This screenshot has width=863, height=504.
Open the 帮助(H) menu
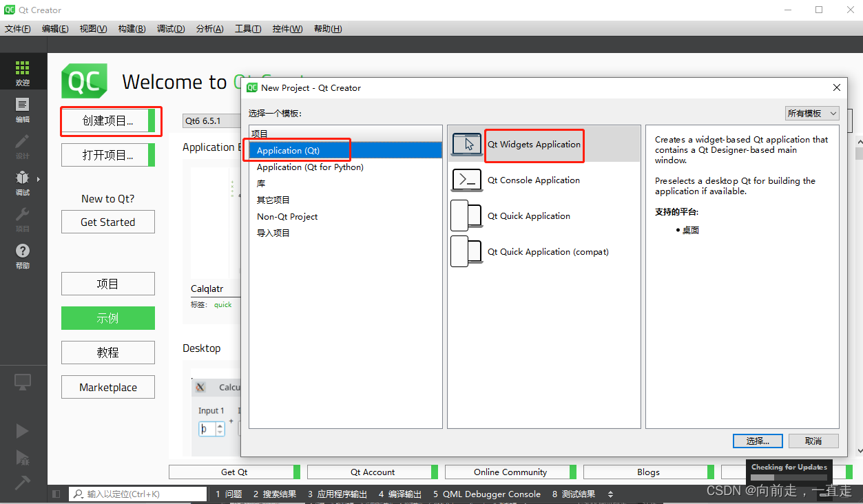pyautogui.click(x=328, y=28)
